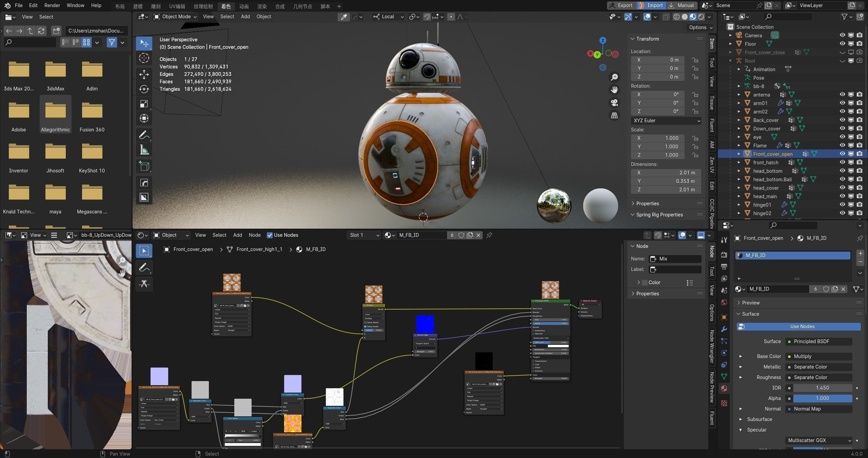
Task: Click the Dimensions Y 0.353 m field
Action: pos(666,181)
